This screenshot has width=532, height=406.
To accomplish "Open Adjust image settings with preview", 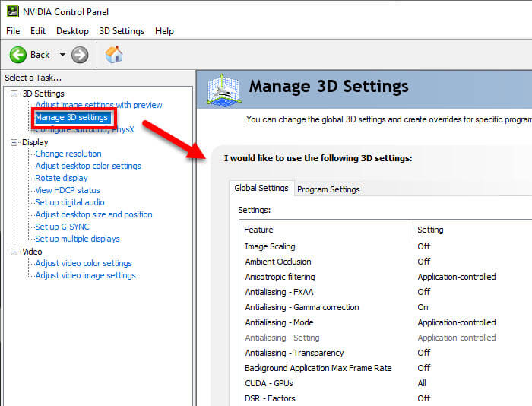I will click(99, 105).
